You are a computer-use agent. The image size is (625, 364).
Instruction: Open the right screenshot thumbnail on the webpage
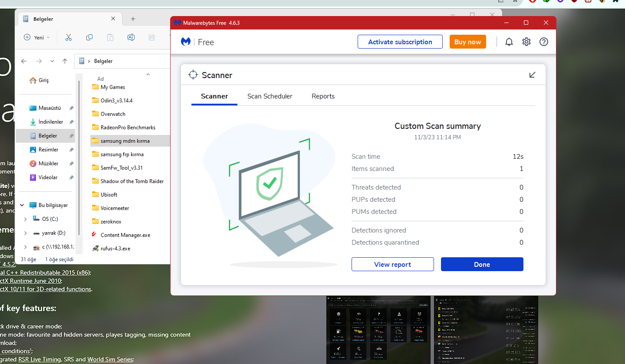(486, 329)
